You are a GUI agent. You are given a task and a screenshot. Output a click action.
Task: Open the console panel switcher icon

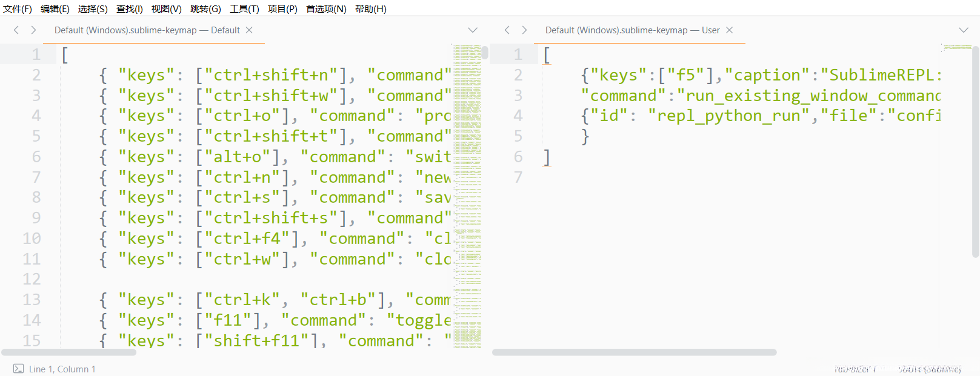click(18, 369)
